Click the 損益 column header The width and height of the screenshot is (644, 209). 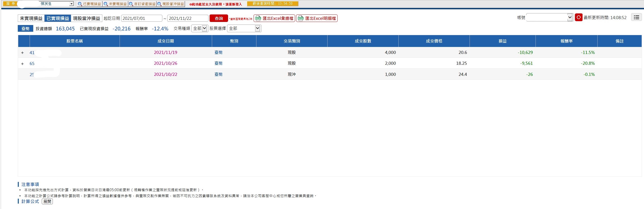click(503, 41)
